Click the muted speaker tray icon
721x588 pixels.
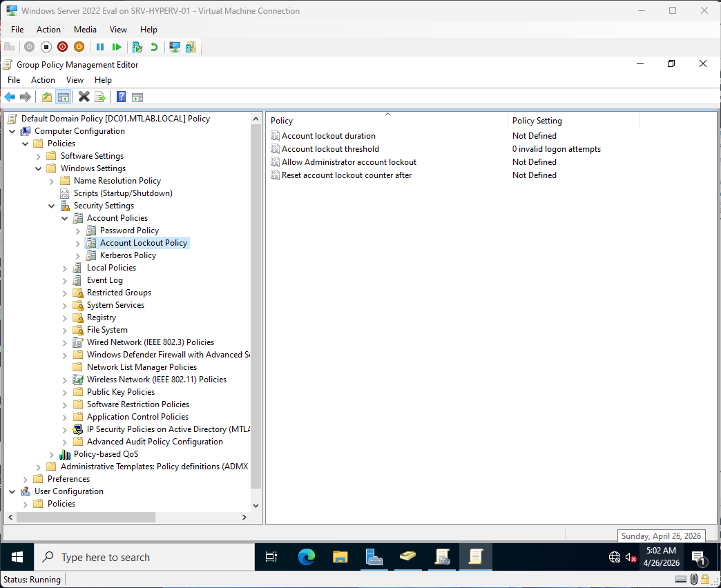[631, 558]
